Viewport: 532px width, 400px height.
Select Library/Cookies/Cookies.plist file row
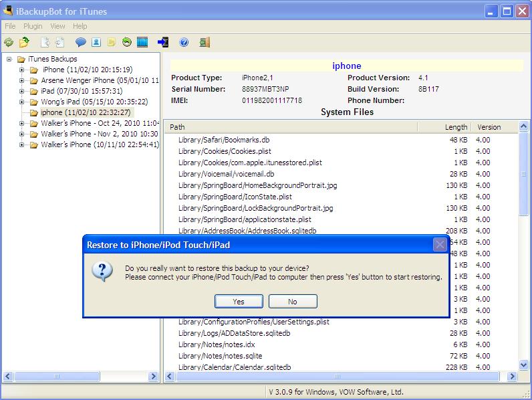(341, 151)
